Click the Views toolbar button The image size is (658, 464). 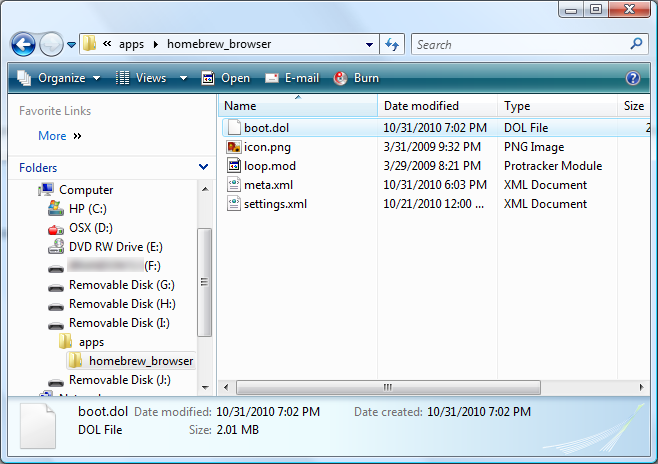tap(141, 78)
